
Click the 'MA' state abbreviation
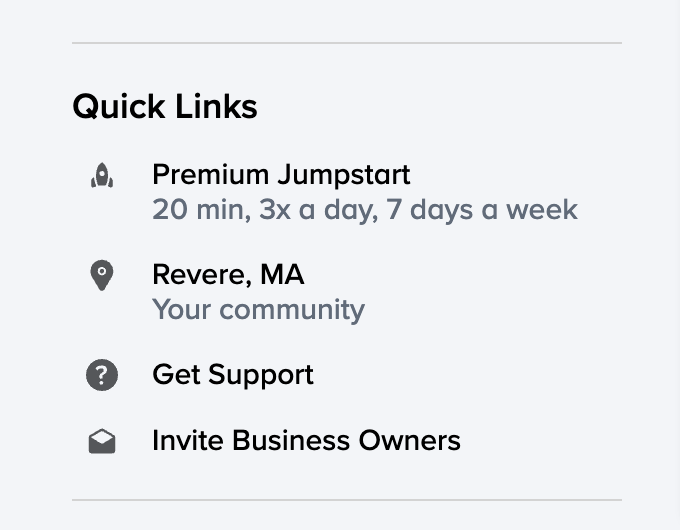(283, 273)
